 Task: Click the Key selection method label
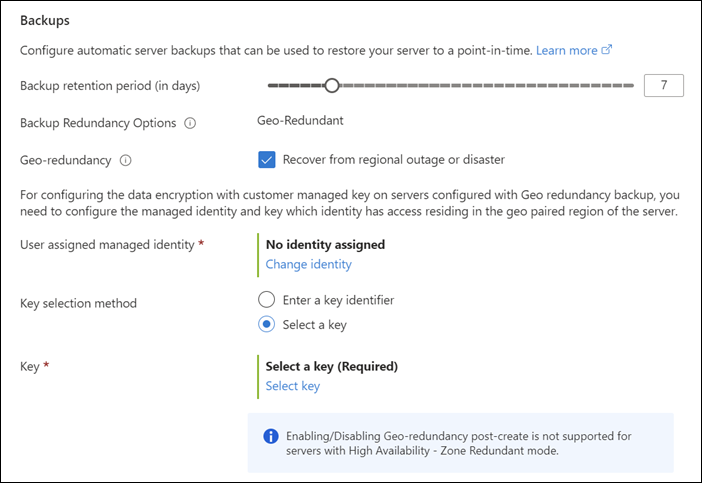tap(78, 303)
